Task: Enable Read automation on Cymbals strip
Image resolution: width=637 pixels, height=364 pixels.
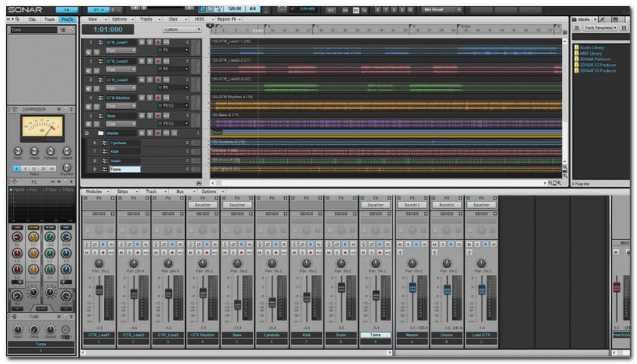Action: click(x=275, y=244)
